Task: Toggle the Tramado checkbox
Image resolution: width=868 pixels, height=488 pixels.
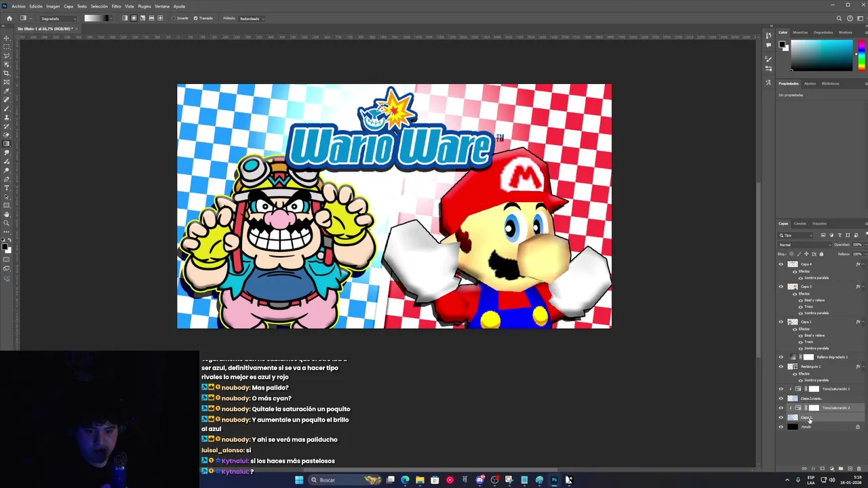Action: [196, 18]
